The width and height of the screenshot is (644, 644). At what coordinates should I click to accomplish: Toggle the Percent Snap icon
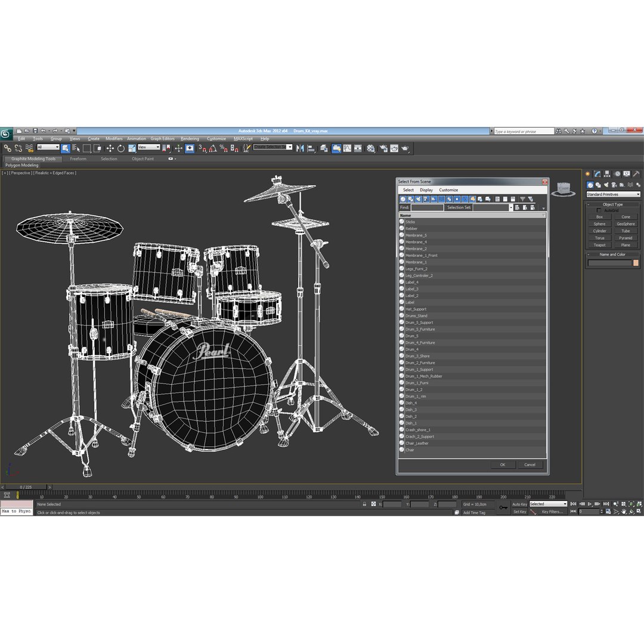(x=224, y=148)
